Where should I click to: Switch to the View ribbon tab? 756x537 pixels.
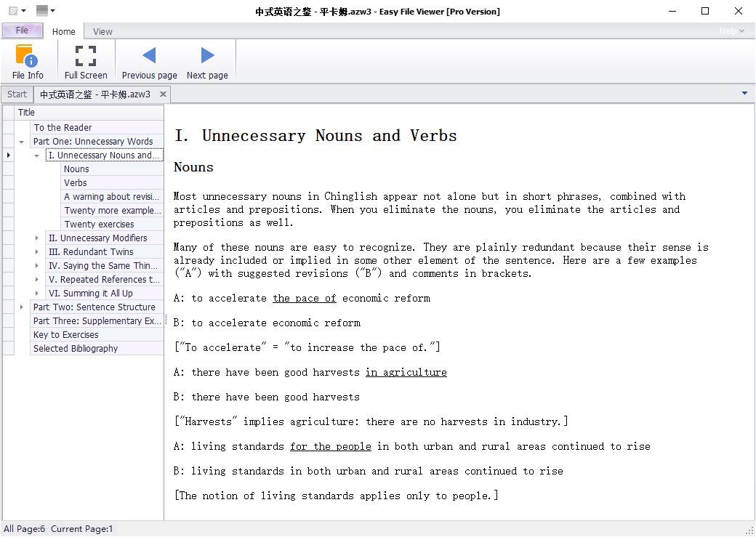tap(102, 31)
